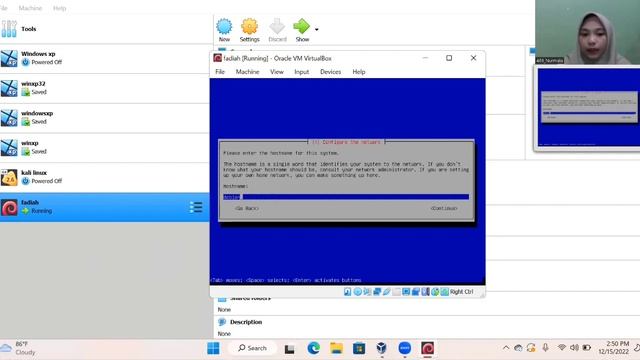Click the VM preview thumbnail in Manager
This screenshot has height=360, width=640.
(588, 107)
